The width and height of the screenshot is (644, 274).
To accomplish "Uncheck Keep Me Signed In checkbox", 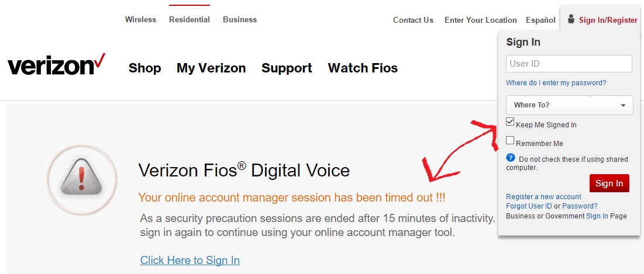I will 510,122.
